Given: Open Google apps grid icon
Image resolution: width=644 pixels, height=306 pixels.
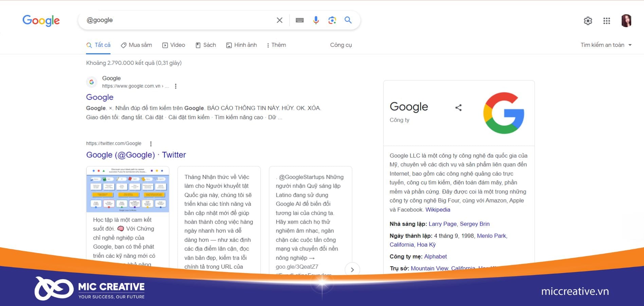Looking at the screenshot, I should (x=607, y=21).
